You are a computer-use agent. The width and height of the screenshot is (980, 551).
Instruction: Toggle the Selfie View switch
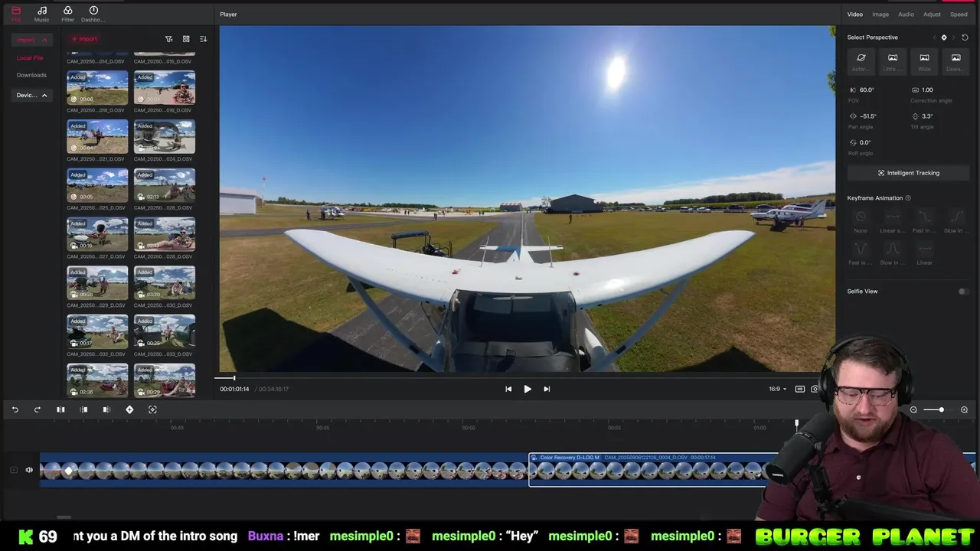(x=963, y=292)
